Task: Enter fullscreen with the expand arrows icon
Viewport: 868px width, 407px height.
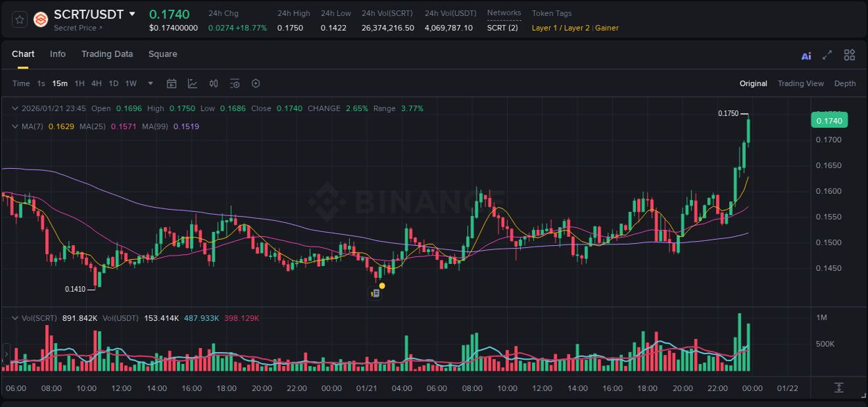Action: [827, 54]
